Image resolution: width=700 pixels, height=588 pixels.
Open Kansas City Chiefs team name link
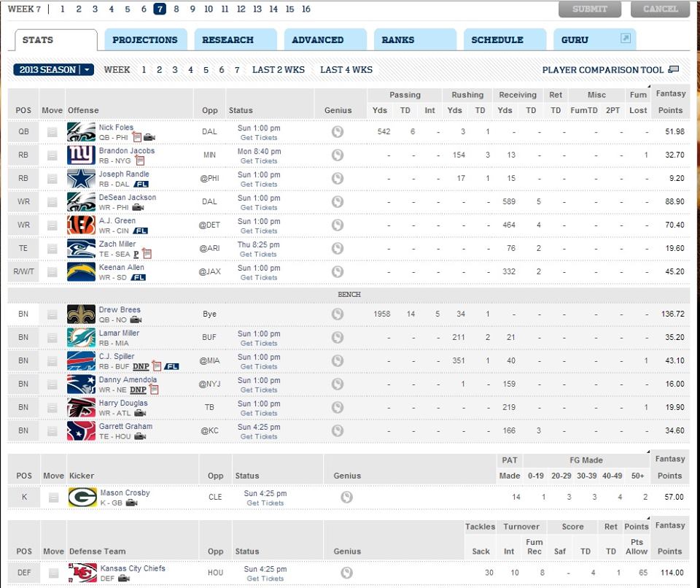point(133,568)
